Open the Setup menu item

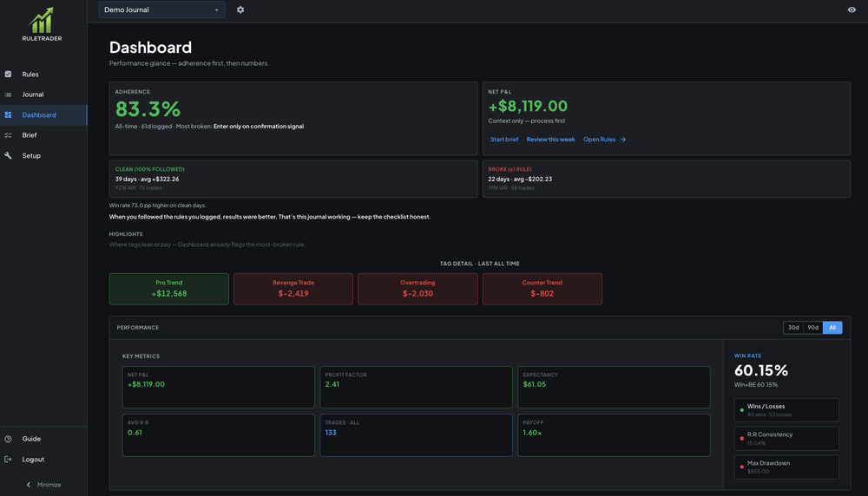click(x=43, y=155)
